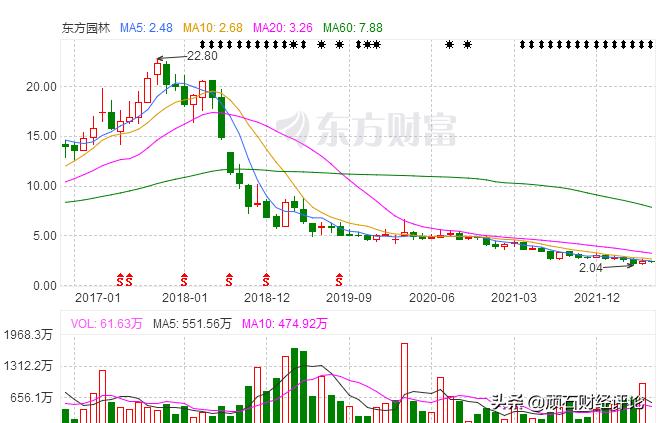Click the volume MA5: 551.56万 label
The width and height of the screenshot is (657, 423).
192,324
